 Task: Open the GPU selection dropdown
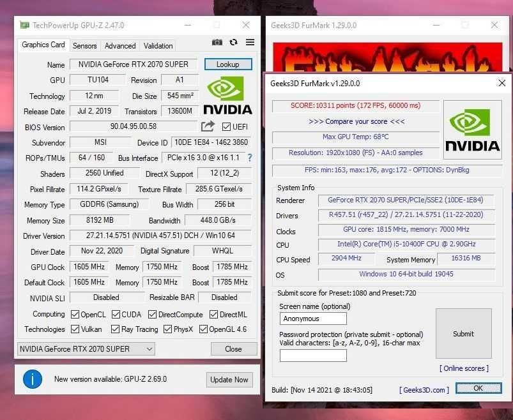(x=86, y=349)
